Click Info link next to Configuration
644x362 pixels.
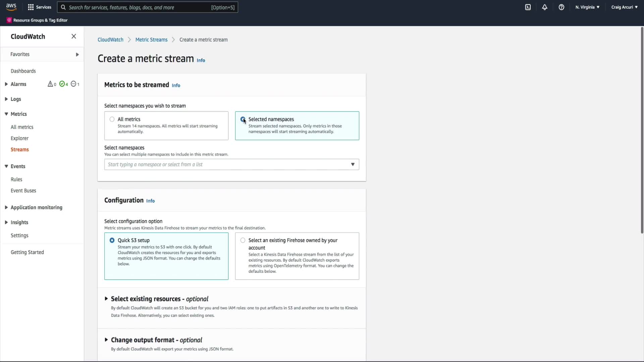[x=150, y=201]
